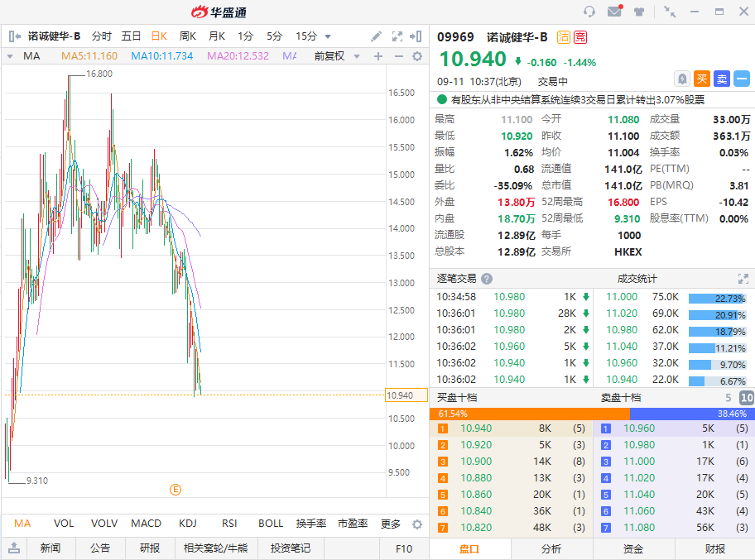Click the compact window arrows icon

click(x=670, y=12)
